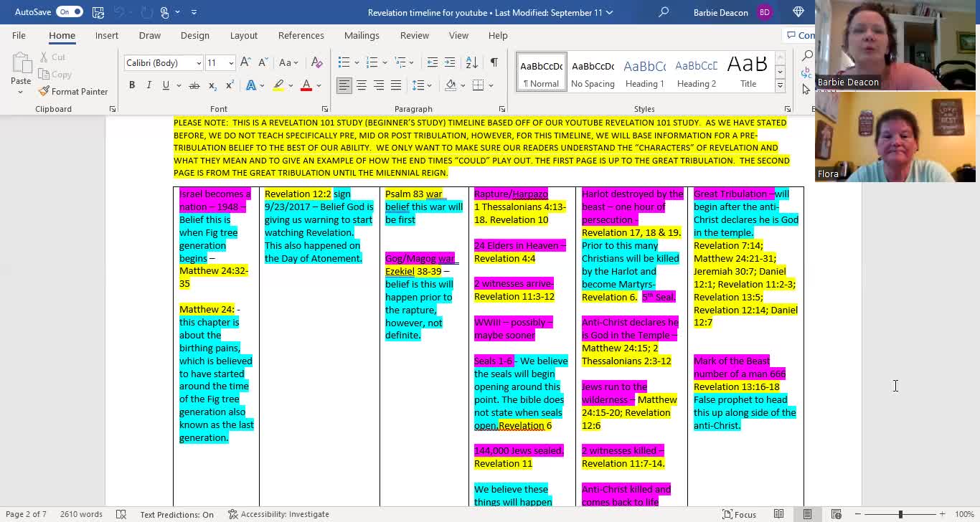The height and width of the screenshot is (522, 980).
Task: Select Justify alignment
Action: (396, 85)
